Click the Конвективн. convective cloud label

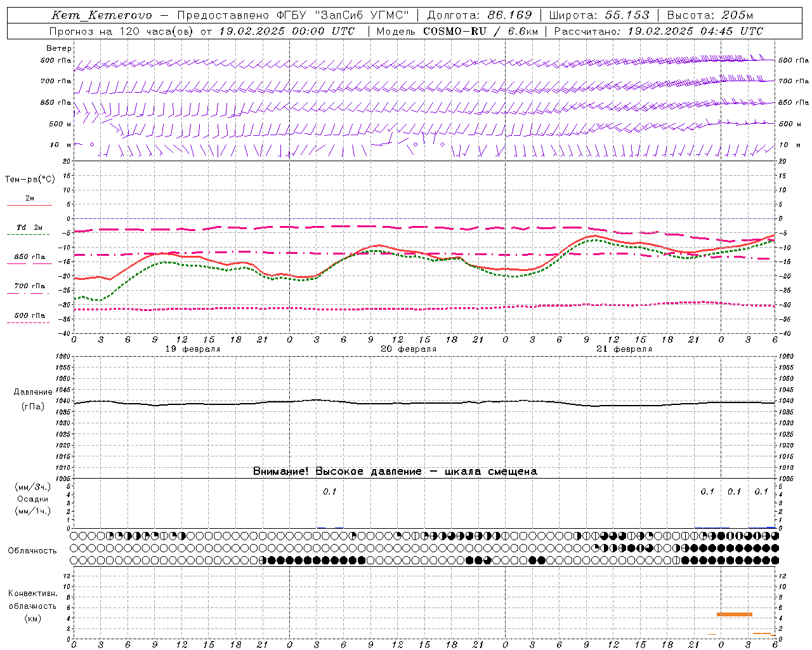pos(32,594)
